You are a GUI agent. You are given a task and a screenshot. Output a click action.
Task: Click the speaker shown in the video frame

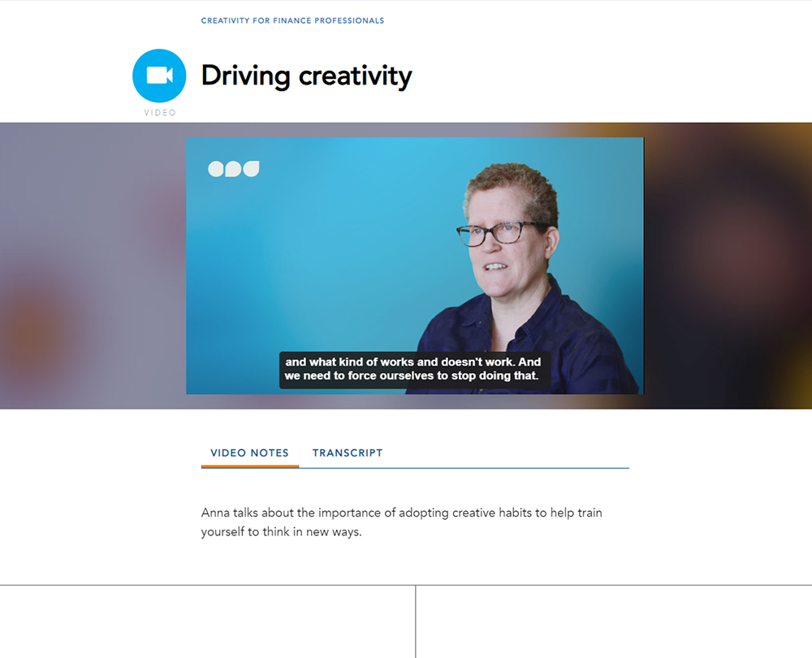tap(518, 279)
